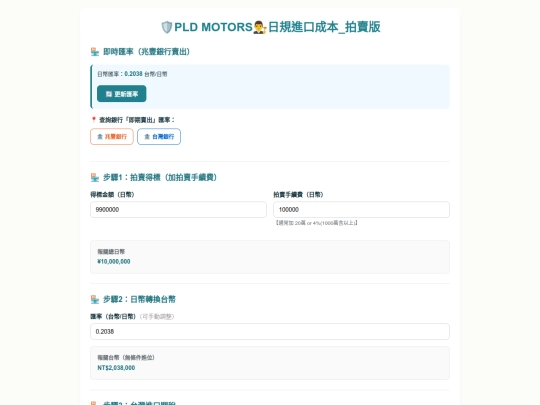This screenshot has width=540, height=405.
Task: Click the 日幣匯率 0.2038 display text
Action: (x=132, y=74)
